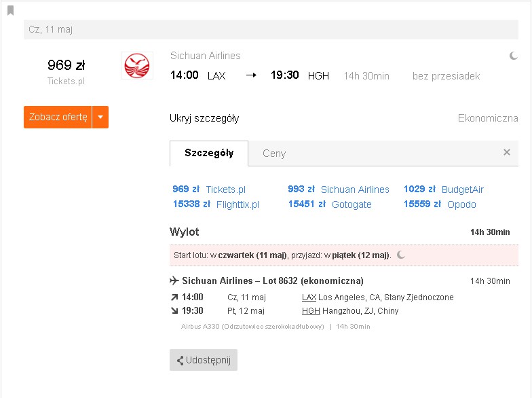Click the Start lotu w czwartek notice
The height and width of the screenshot is (398, 532).
pos(343,255)
